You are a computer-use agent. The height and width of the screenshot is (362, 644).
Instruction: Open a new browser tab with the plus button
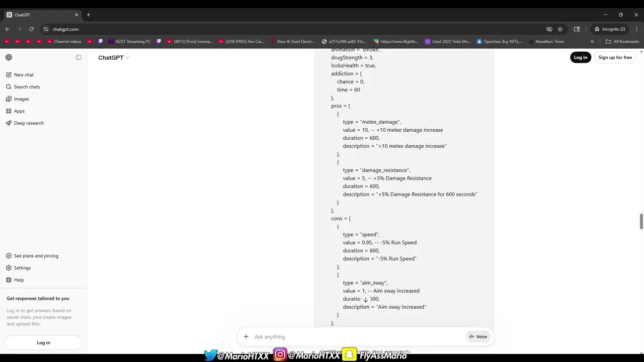coord(89,15)
